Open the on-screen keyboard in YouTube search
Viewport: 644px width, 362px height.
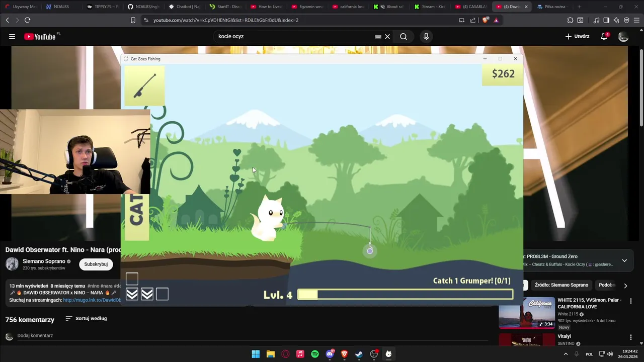pos(378,36)
